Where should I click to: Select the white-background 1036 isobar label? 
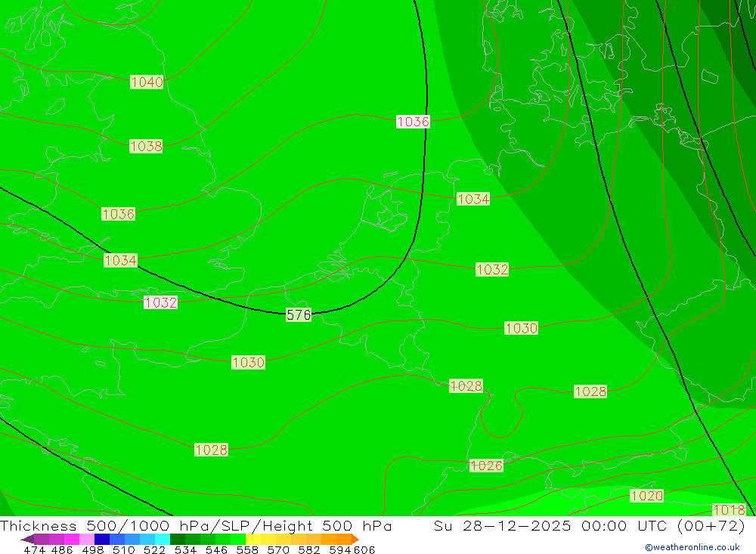point(413,122)
